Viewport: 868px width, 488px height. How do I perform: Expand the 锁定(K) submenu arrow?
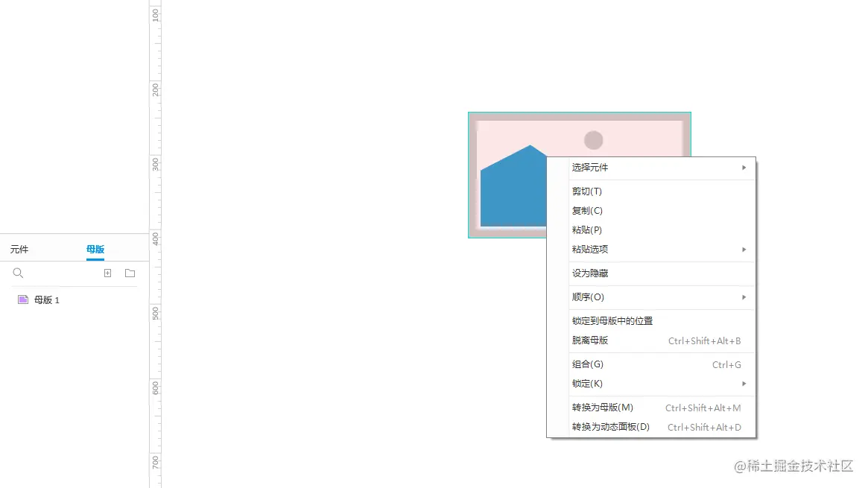point(744,384)
